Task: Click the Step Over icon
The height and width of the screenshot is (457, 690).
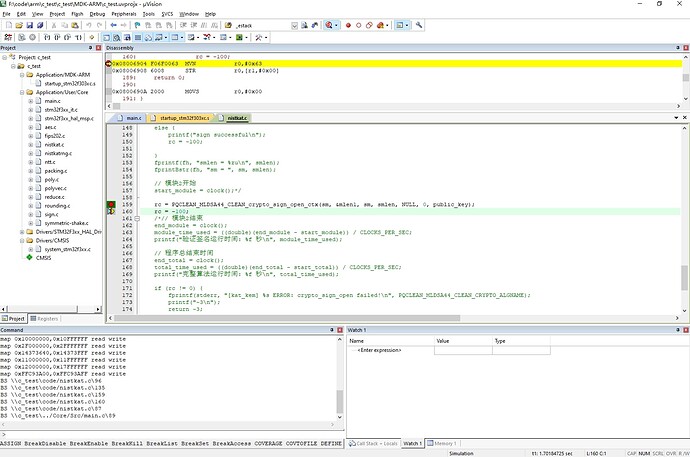Action: 57,37
